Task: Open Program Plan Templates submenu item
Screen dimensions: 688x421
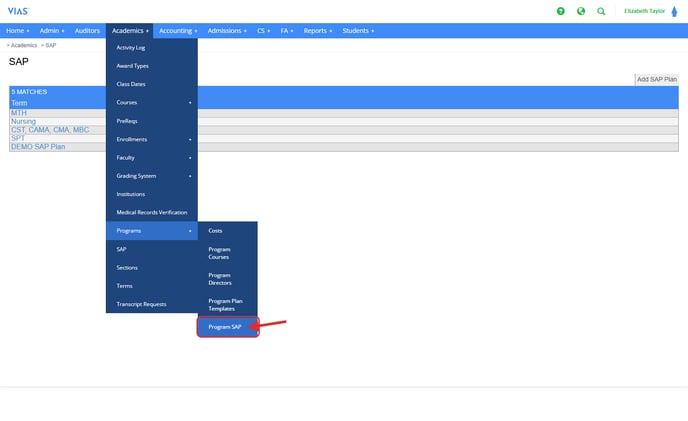Action: 226,304
